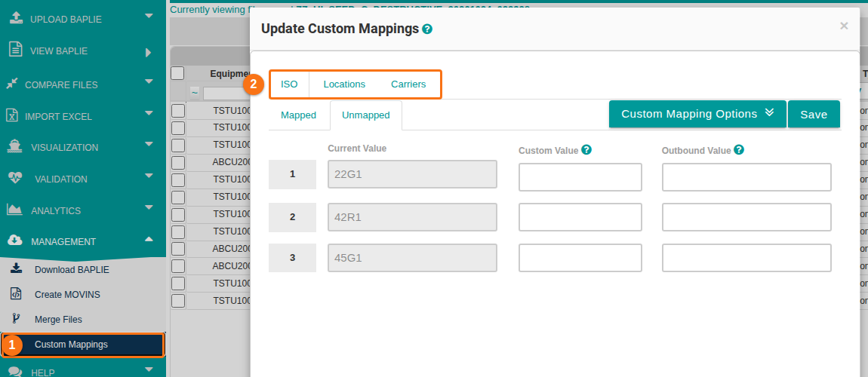Switch to the Locations tab
The image size is (868, 377).
pos(344,84)
